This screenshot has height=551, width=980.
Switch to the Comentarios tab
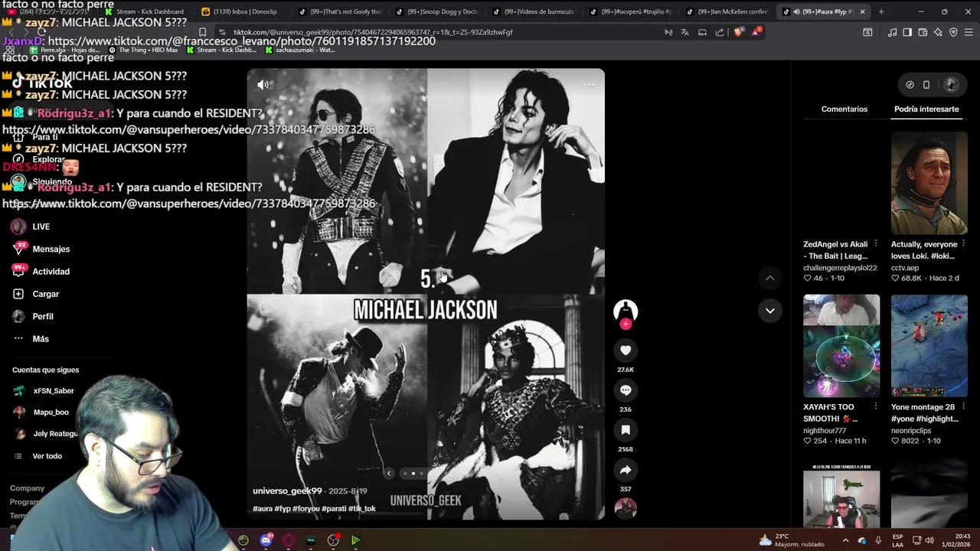coord(844,109)
